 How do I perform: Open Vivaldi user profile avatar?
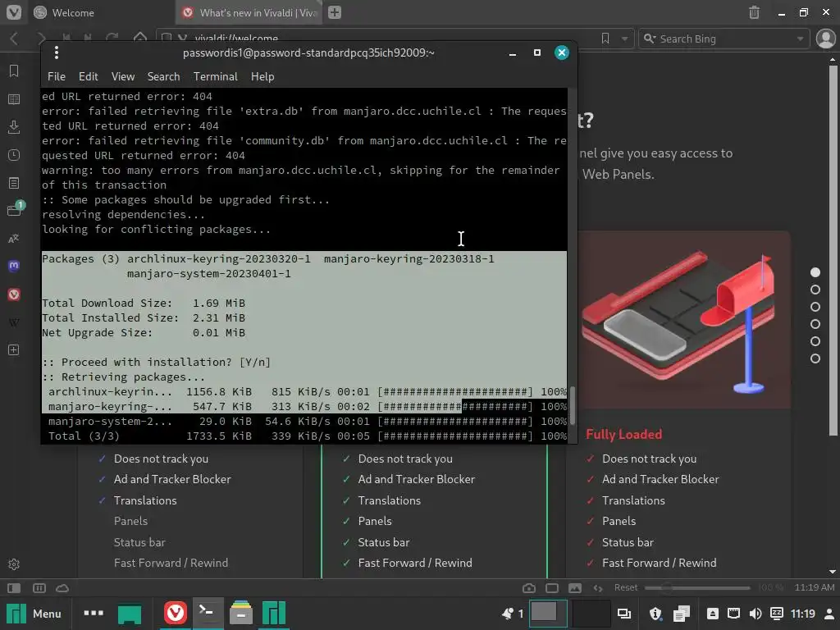click(825, 39)
